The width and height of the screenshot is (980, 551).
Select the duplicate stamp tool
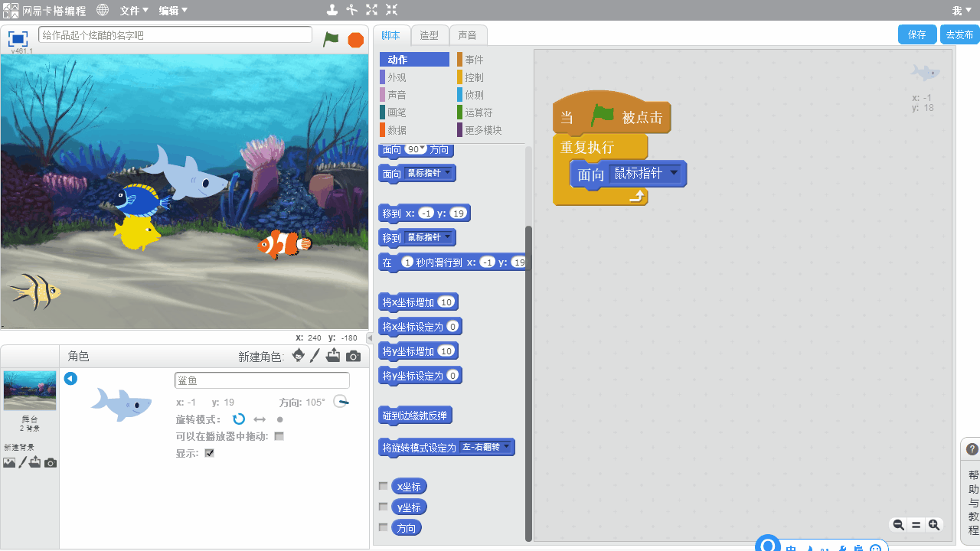332,10
